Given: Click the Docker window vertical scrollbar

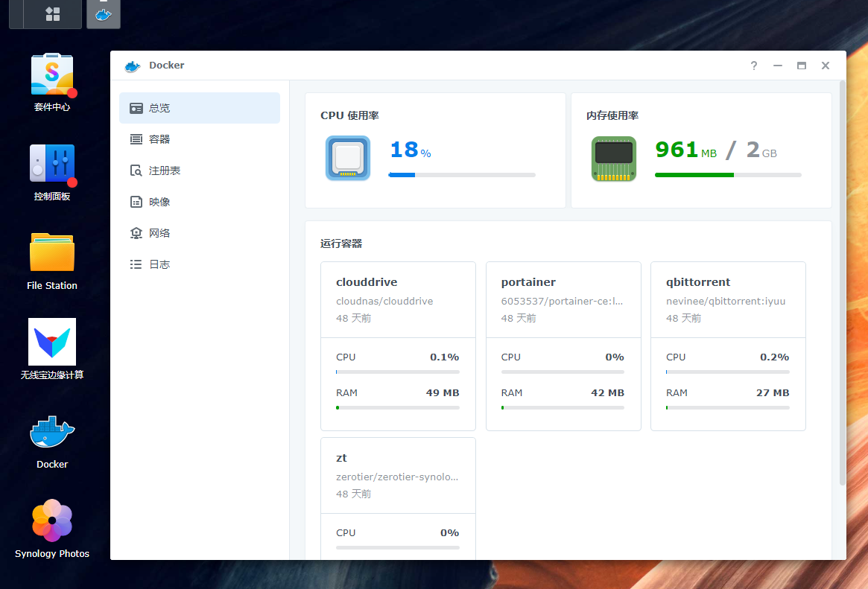Looking at the screenshot, I should pyautogui.click(x=843, y=283).
